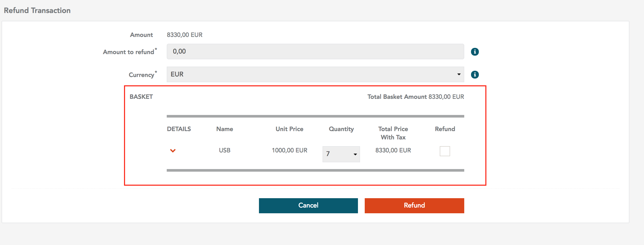Click the Name column header
This screenshot has height=245, width=644.
click(x=225, y=129)
